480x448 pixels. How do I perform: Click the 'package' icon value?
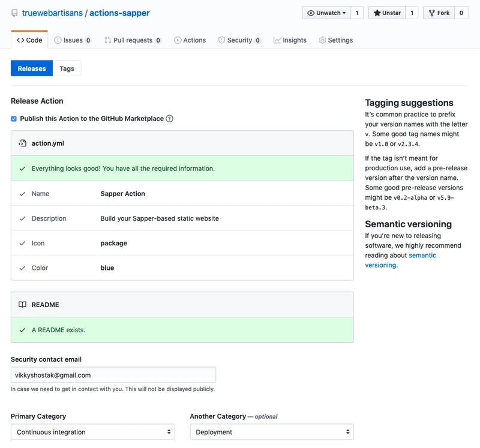point(113,243)
